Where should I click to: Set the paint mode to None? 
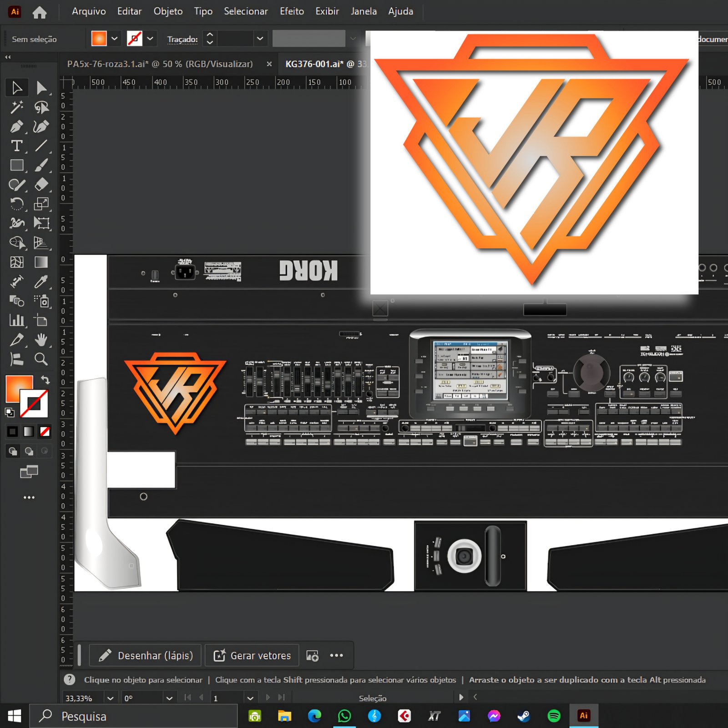point(45,431)
